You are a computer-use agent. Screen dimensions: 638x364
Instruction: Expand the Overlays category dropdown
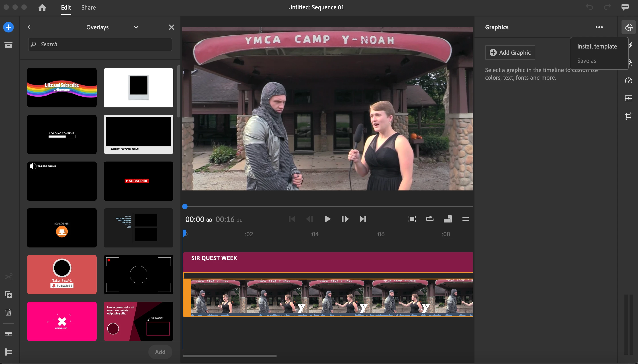[136, 27]
